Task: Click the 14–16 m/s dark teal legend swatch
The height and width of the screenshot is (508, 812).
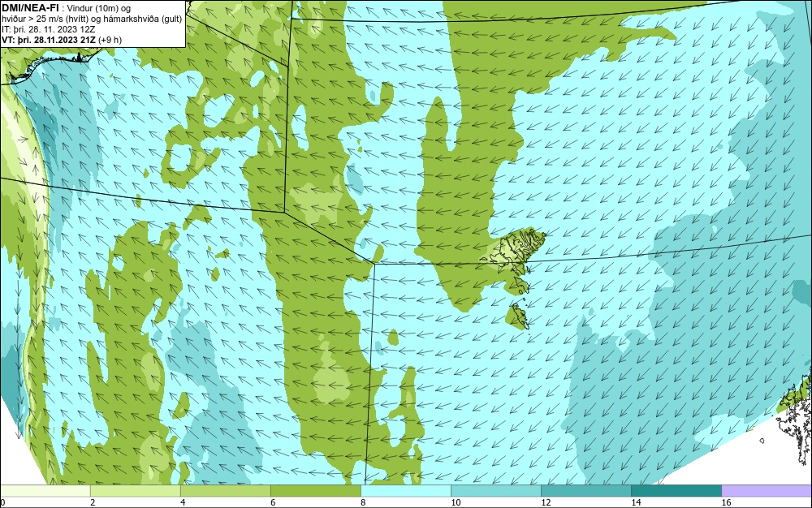Action: tap(676, 490)
